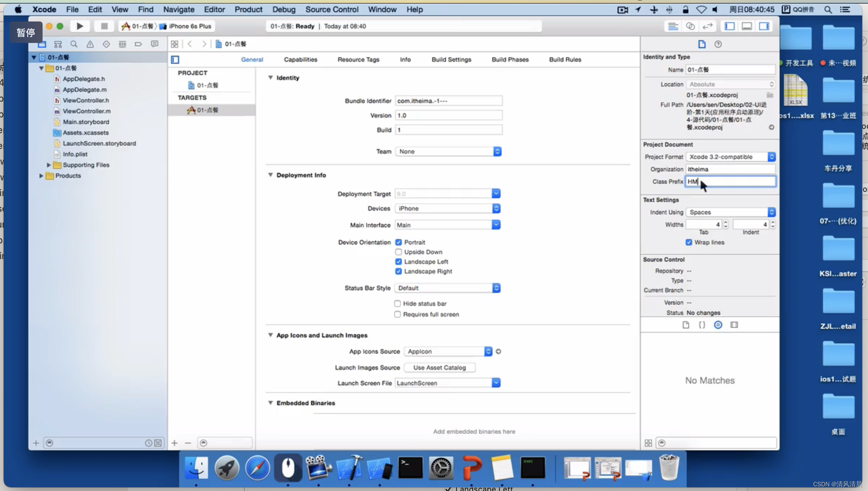Show the Version editor
The image size is (868, 491).
[707, 26]
